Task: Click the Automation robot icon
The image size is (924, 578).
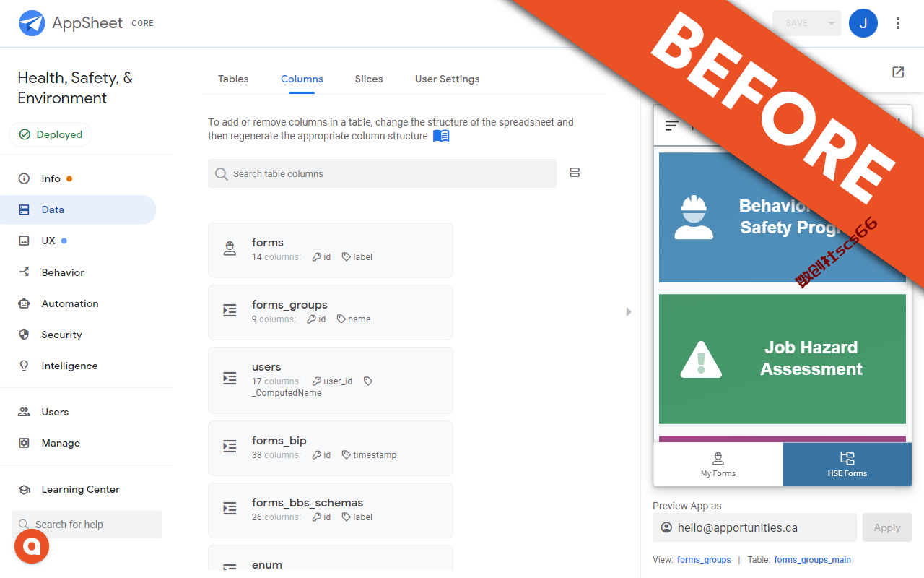Action: pyautogui.click(x=24, y=303)
